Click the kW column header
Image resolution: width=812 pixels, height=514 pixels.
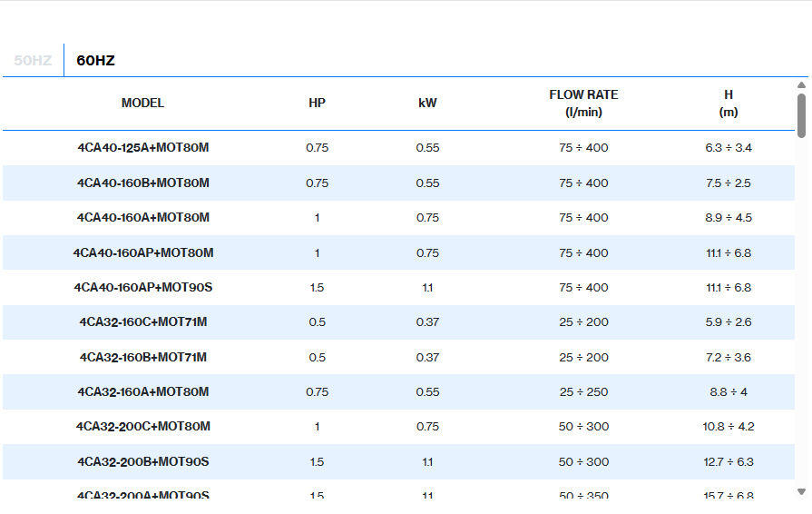[427, 104]
